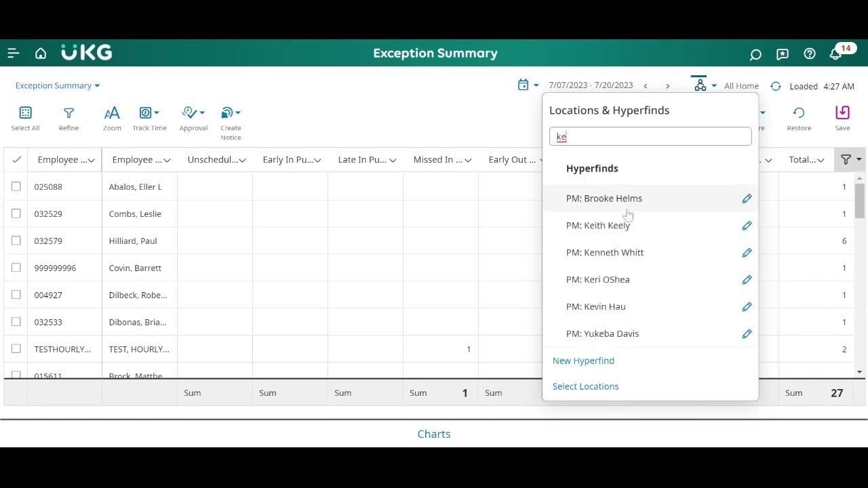Go to the previous pay period arrow

point(645,86)
